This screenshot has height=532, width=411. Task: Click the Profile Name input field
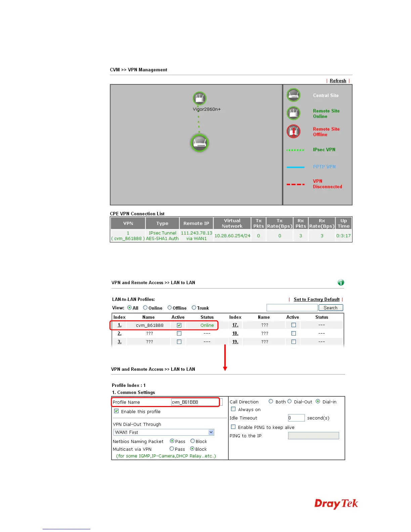tap(197, 402)
